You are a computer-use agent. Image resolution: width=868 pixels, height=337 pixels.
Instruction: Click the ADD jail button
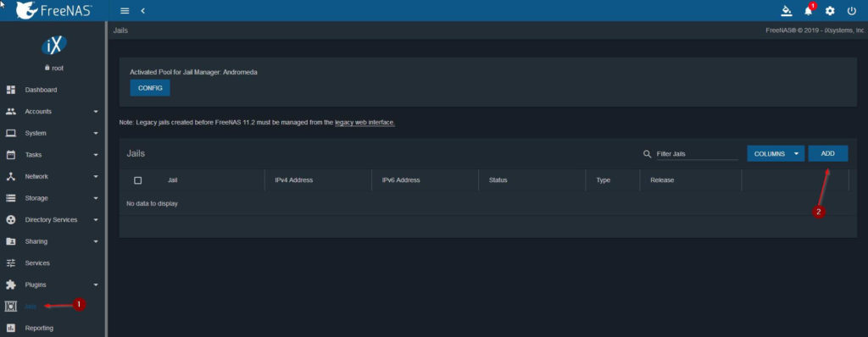click(827, 153)
